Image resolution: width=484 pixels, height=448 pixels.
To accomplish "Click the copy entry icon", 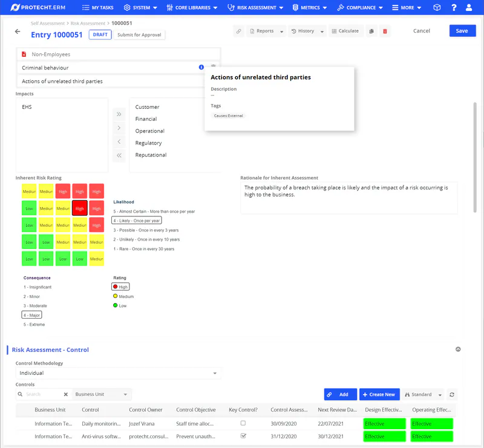I will (371, 31).
